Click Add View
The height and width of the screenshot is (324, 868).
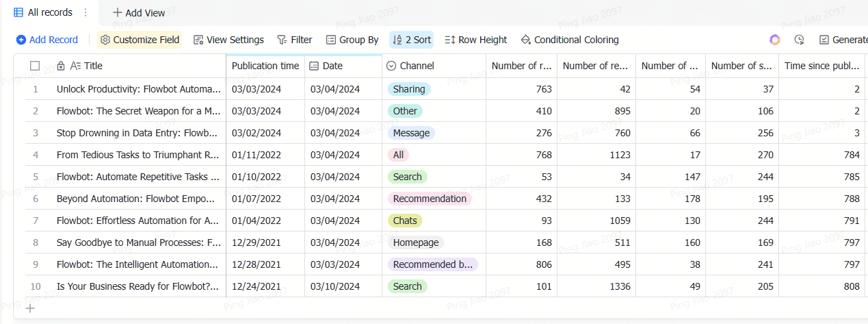coord(139,12)
